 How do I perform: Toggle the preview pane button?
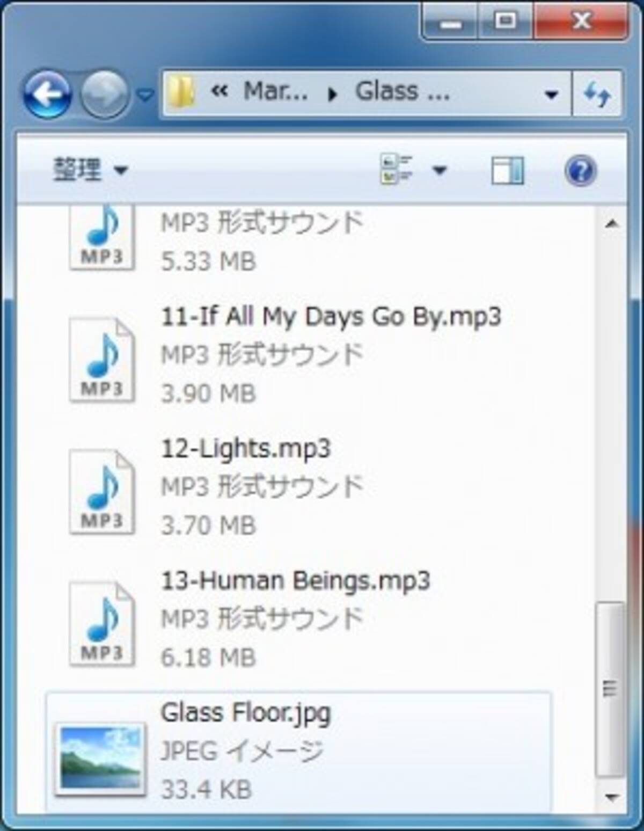[x=507, y=171]
